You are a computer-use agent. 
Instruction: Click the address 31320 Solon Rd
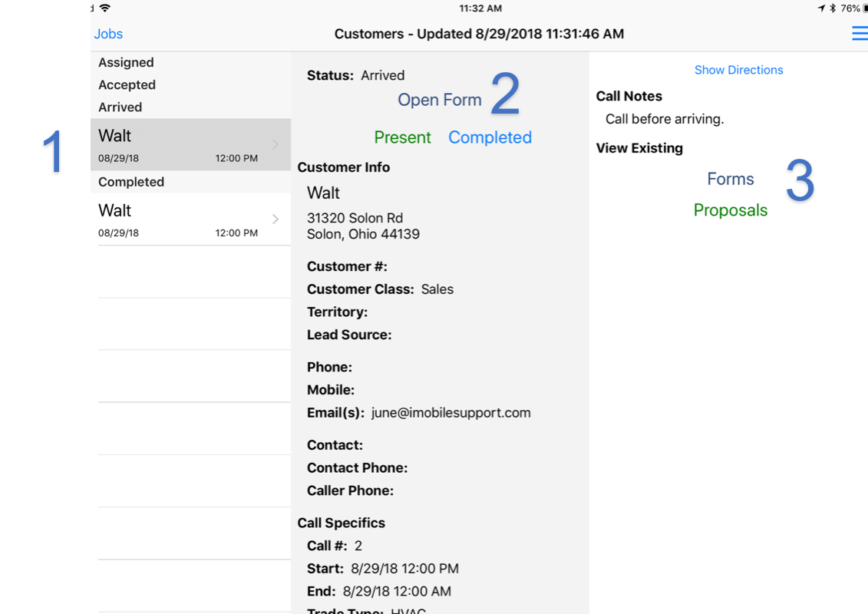point(355,218)
